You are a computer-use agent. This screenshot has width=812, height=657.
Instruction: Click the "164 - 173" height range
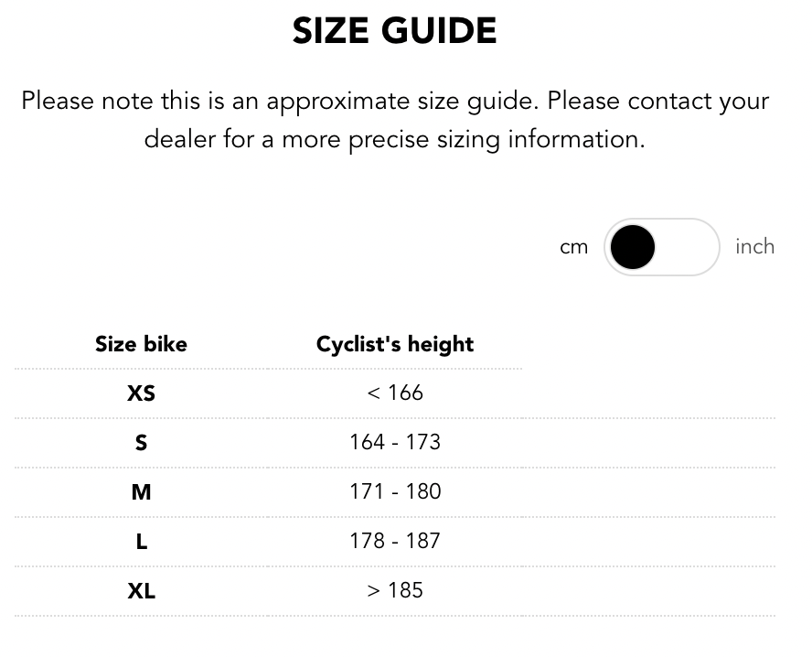[x=395, y=443]
